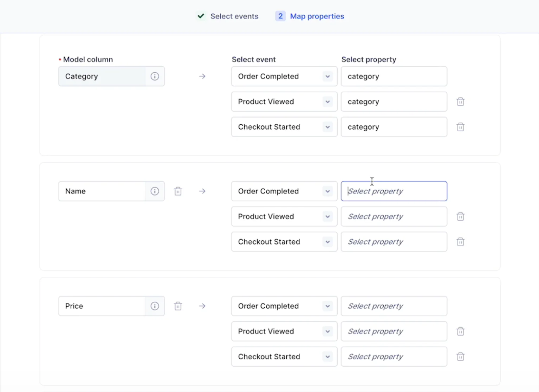Click the Map properties link
The height and width of the screenshot is (392, 539).
(x=317, y=16)
